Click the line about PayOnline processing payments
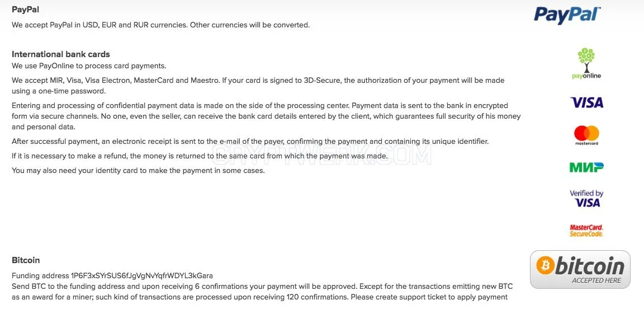 pos(89,65)
